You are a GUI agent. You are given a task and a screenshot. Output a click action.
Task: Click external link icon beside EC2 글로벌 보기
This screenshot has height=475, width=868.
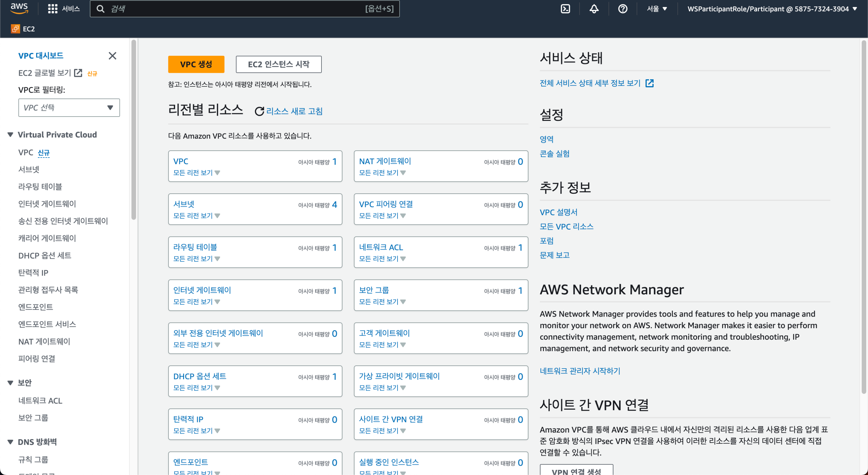(x=78, y=73)
